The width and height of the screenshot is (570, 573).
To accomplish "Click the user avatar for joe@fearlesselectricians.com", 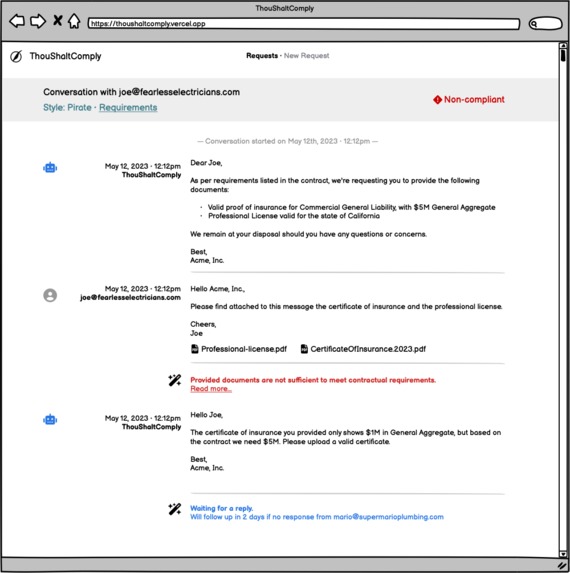I will 50,295.
